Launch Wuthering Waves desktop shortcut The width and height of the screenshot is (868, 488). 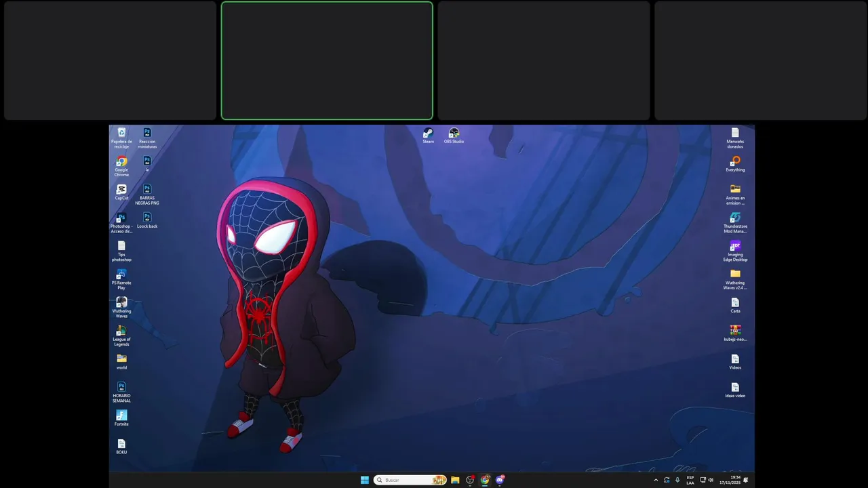pyautogui.click(x=121, y=308)
